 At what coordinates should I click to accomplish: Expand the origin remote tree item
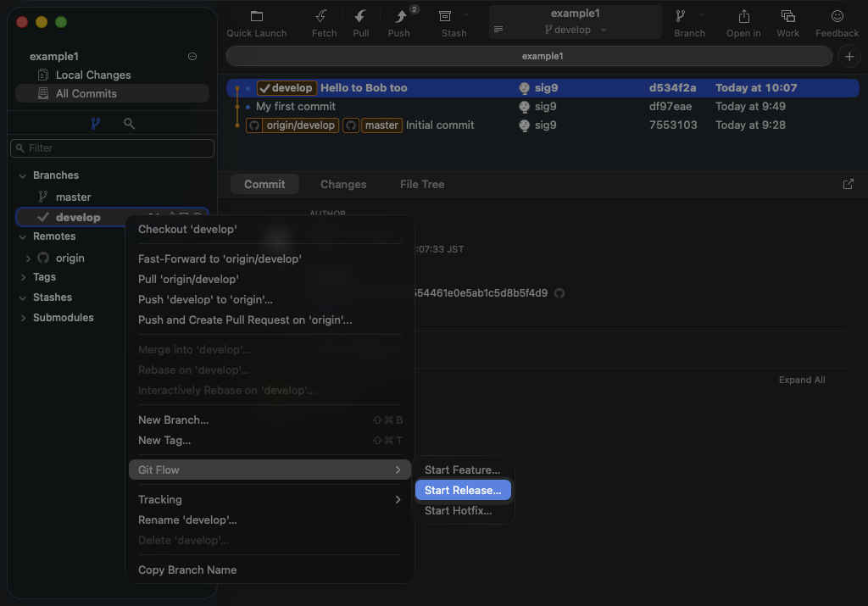[x=29, y=259]
